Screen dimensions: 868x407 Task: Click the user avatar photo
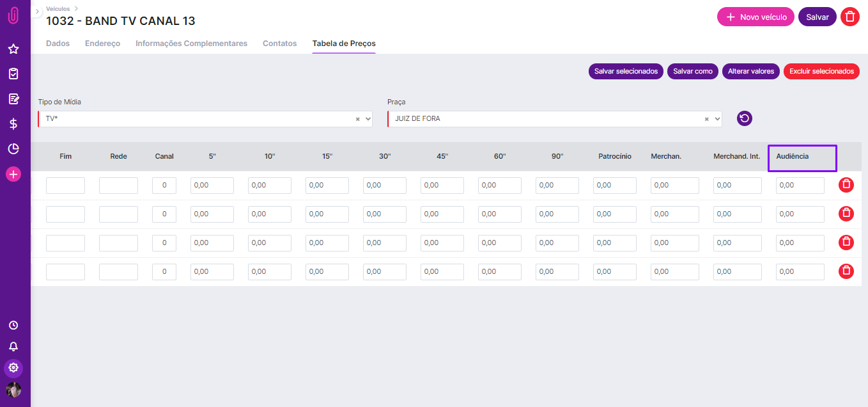[13, 390]
